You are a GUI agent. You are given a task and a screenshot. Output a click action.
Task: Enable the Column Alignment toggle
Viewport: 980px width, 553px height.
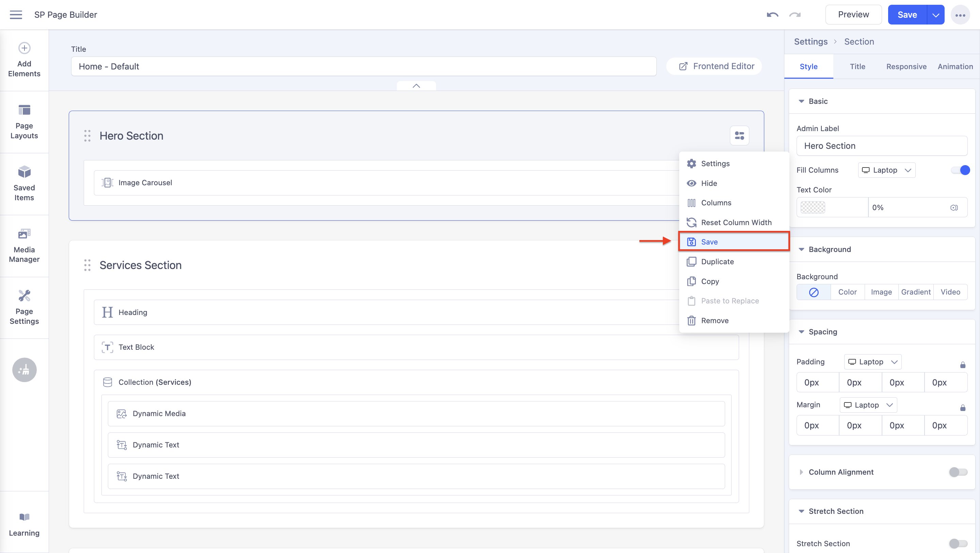[958, 472]
